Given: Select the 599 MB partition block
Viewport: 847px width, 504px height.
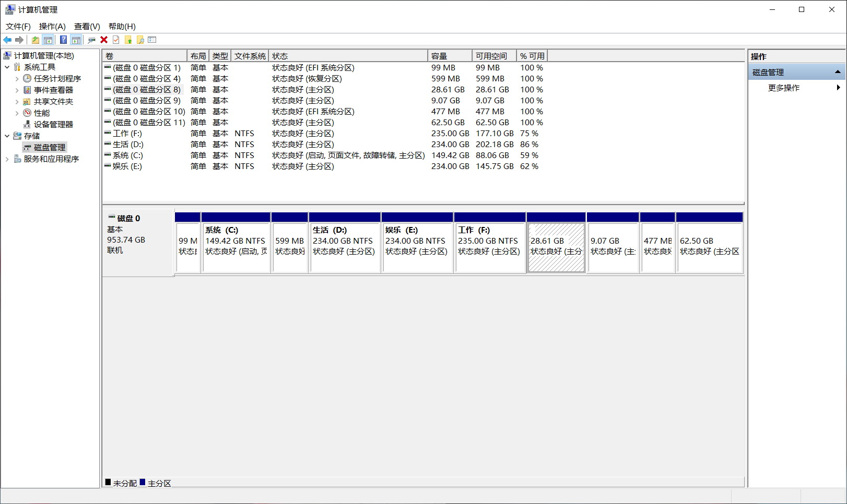Looking at the screenshot, I should tap(290, 243).
